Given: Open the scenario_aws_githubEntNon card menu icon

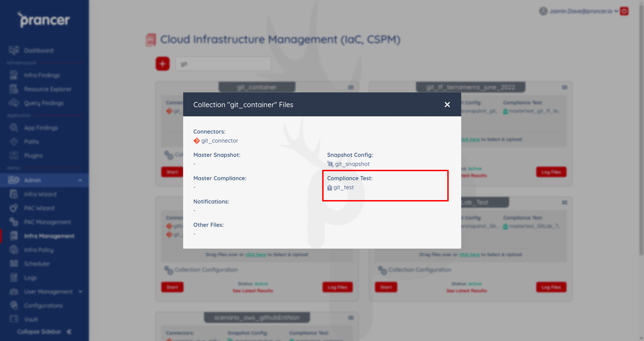Looking at the screenshot, I should tap(351, 318).
